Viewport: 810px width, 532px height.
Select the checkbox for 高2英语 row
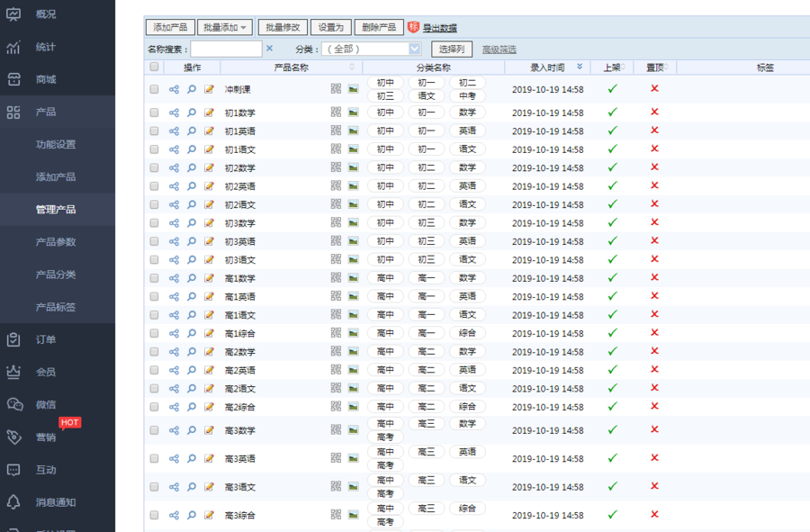(154, 370)
